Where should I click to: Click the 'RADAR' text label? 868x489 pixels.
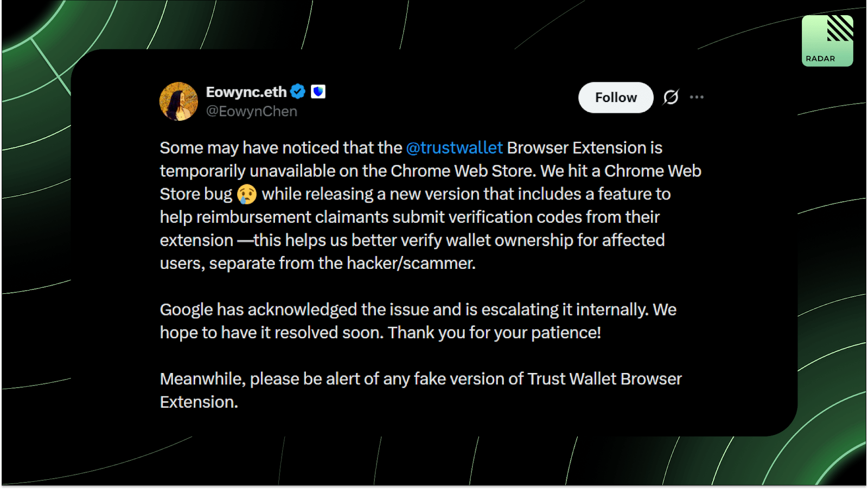[820, 59]
